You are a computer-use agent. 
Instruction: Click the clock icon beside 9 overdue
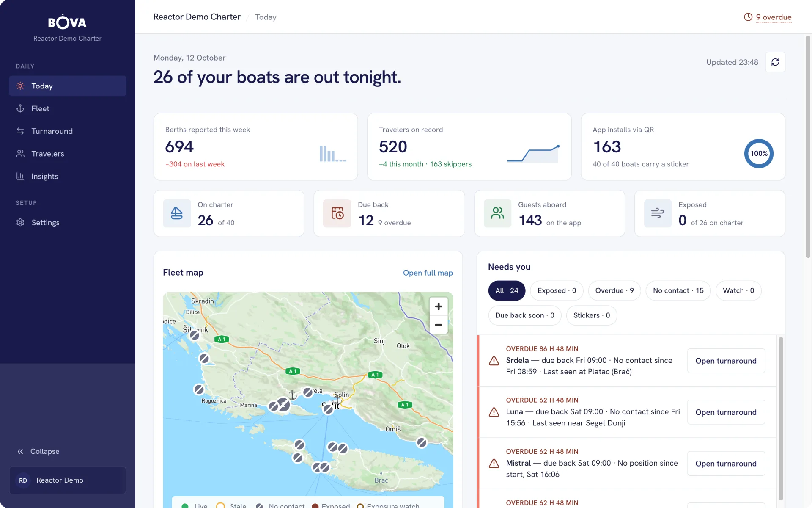748,17
